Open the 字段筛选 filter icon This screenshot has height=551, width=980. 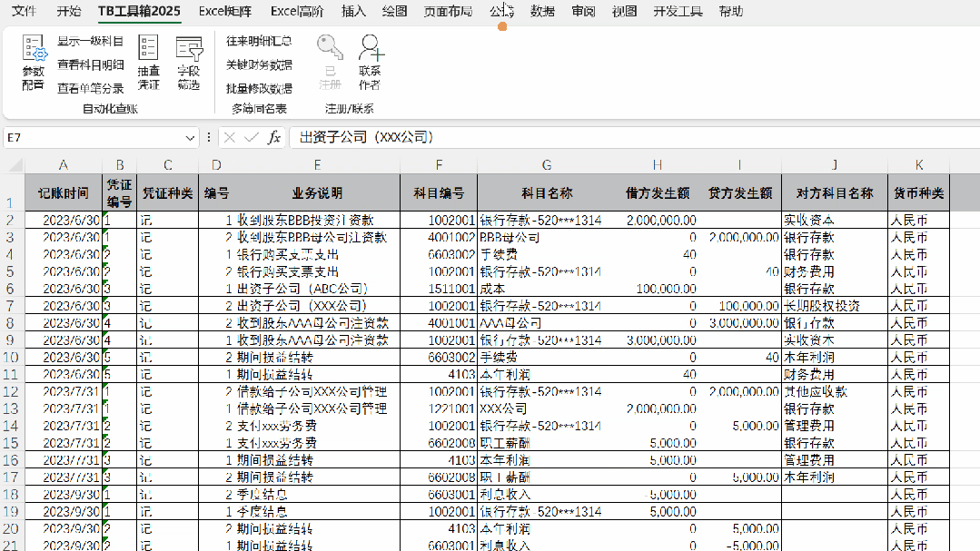[189, 48]
